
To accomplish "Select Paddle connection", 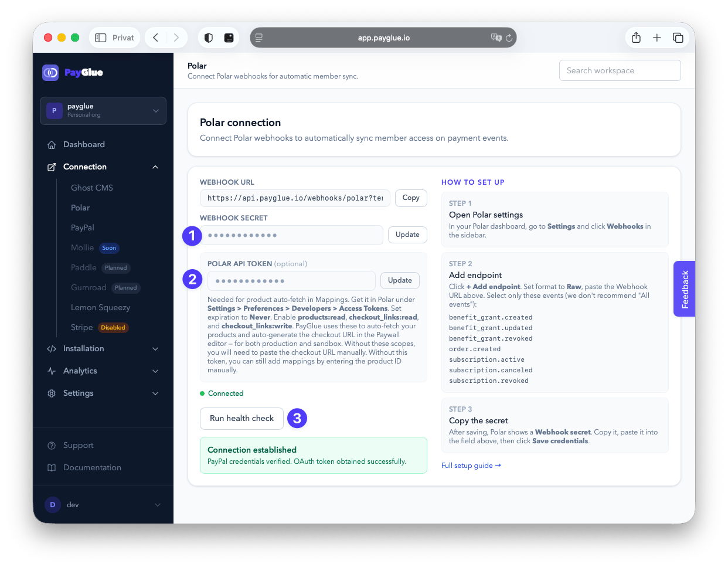I will click(84, 267).
